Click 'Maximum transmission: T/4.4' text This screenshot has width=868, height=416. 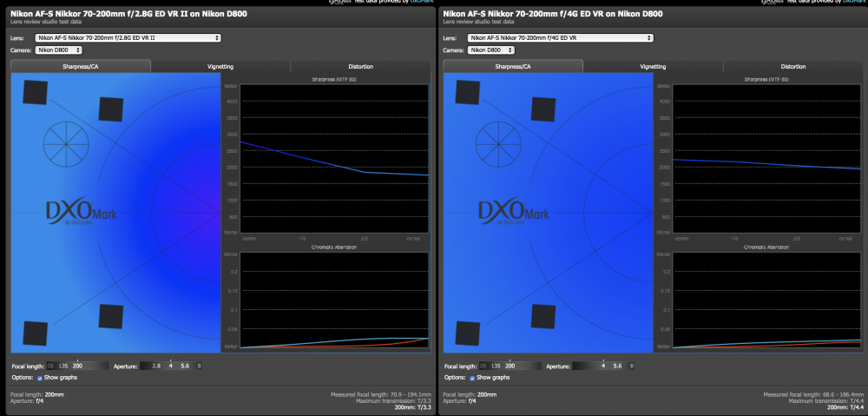click(x=826, y=400)
